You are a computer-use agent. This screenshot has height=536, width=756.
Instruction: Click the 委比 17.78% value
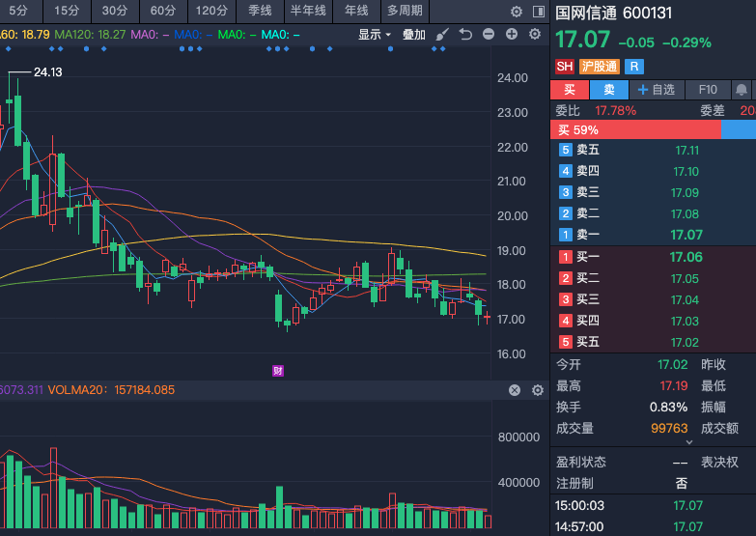coord(615,111)
